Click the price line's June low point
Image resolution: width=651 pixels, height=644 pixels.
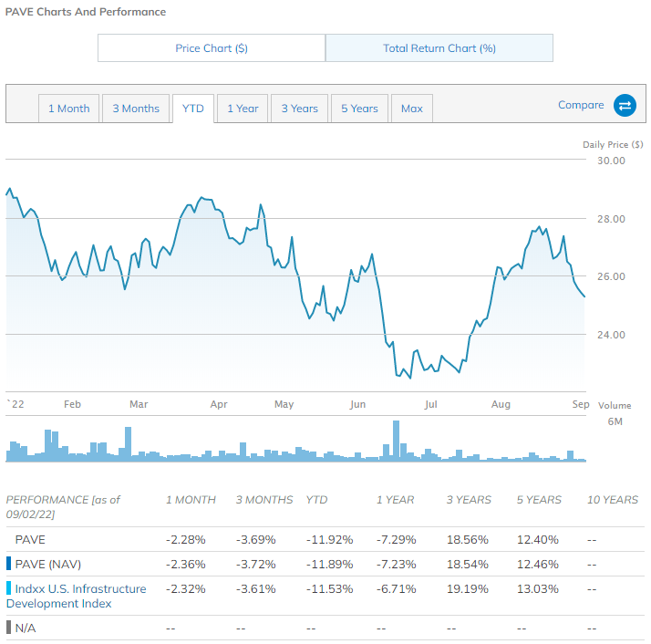pos(409,378)
